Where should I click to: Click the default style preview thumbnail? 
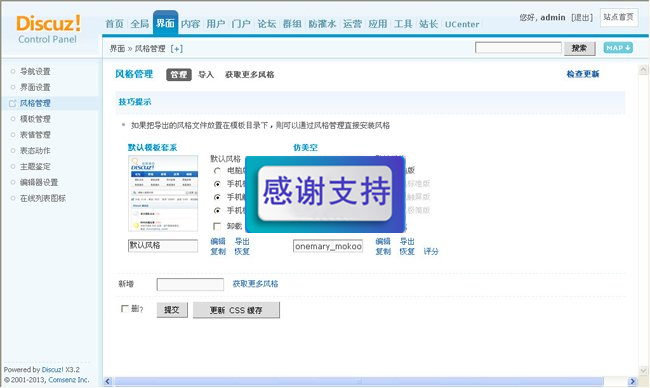point(163,194)
